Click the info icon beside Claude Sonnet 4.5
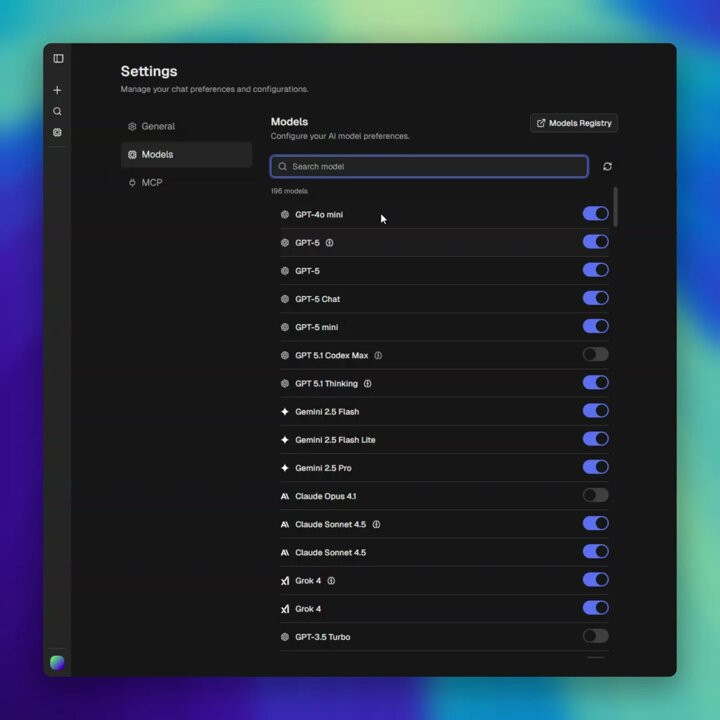This screenshot has height=720, width=720. [x=376, y=524]
